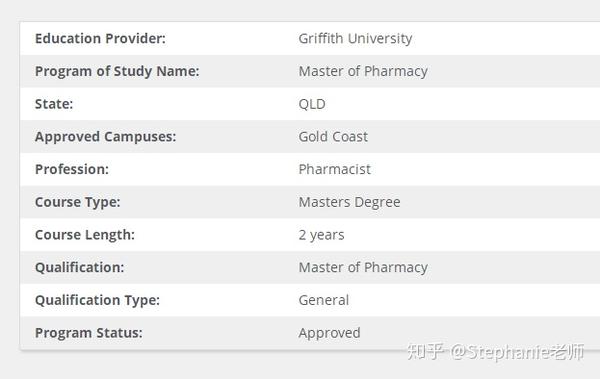The width and height of the screenshot is (600, 379).
Task: Click the Course Type label
Action: tap(78, 202)
